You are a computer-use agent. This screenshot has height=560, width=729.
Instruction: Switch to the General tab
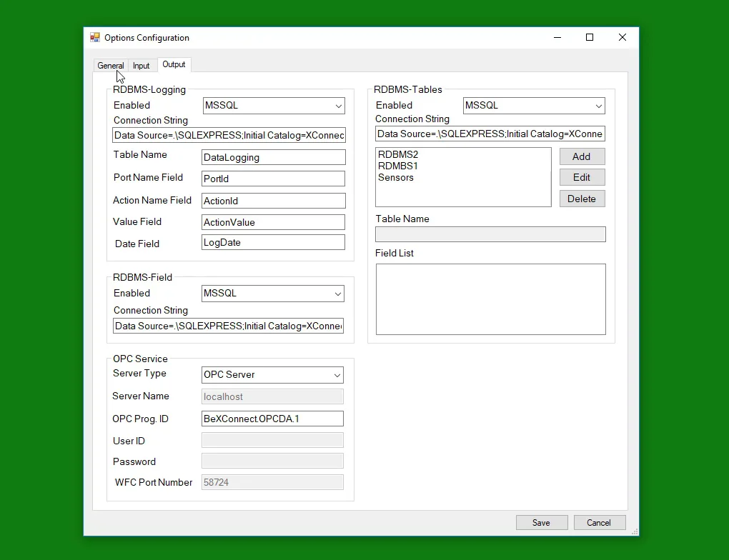(x=111, y=66)
